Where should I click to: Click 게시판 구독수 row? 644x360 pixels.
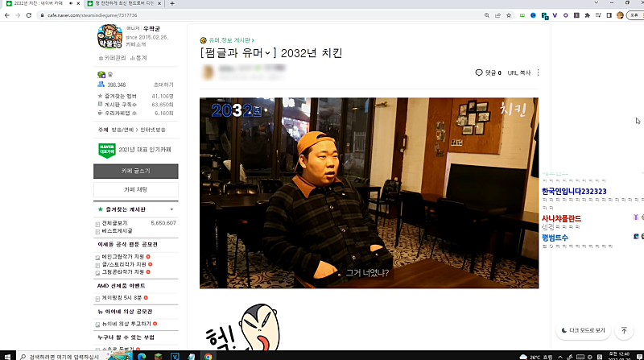coord(135,105)
